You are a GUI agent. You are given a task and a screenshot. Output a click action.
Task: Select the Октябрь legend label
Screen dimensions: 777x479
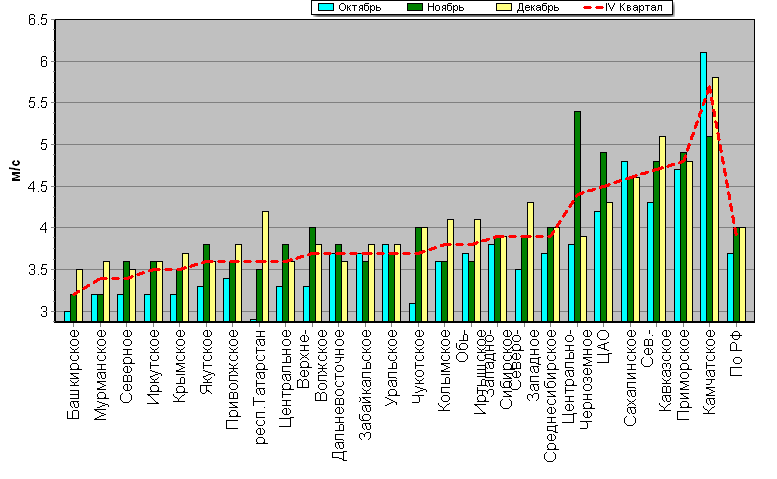tap(359, 7)
